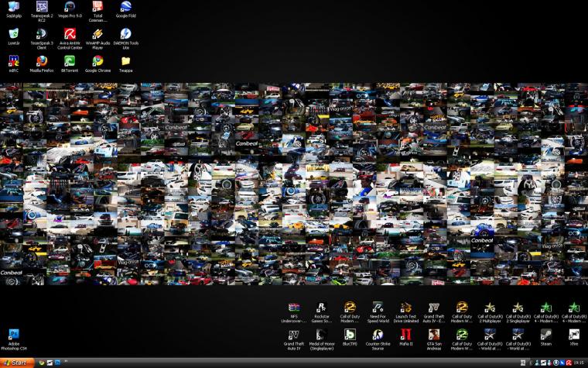Viewport: 588px width, 368px height.
Task: Launch the Xfire desktop shortcut
Action: 574,338
